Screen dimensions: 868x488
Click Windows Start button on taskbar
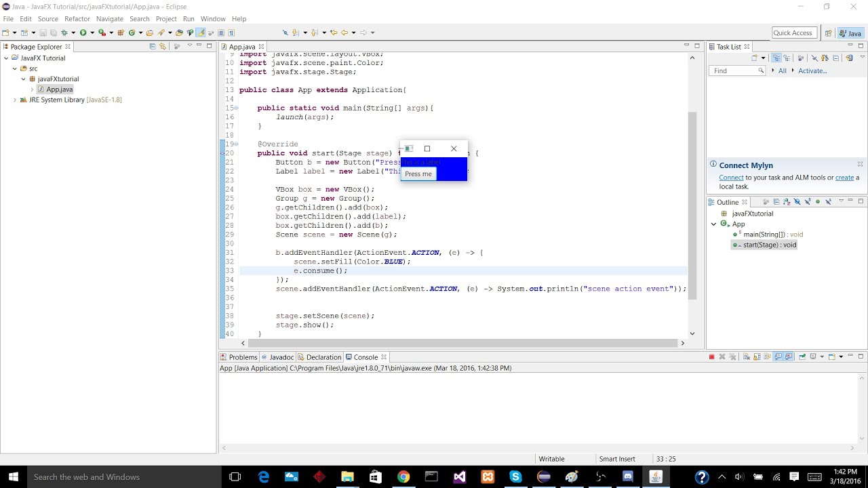[14, 477]
